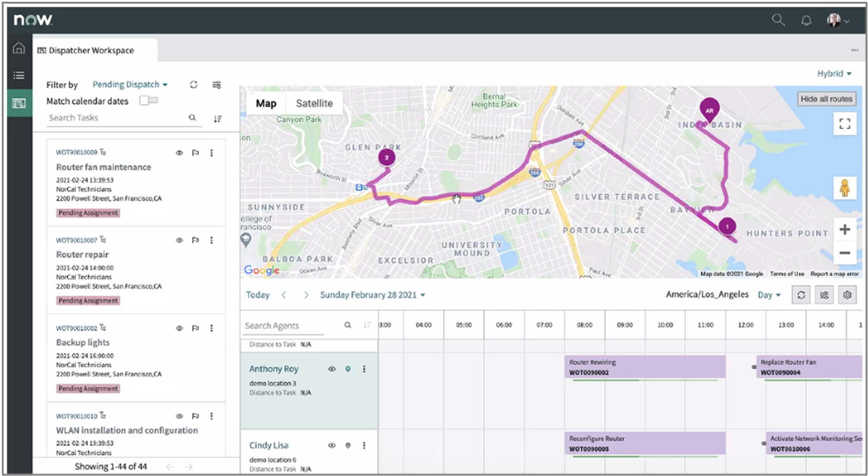Flag the Backup lights task
The image size is (868, 476).
point(195,328)
